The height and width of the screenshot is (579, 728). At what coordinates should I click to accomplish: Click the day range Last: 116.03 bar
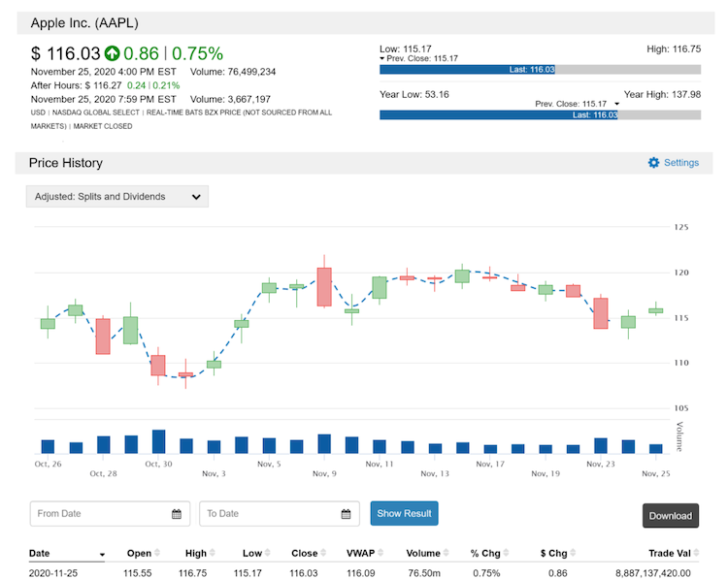click(x=467, y=70)
